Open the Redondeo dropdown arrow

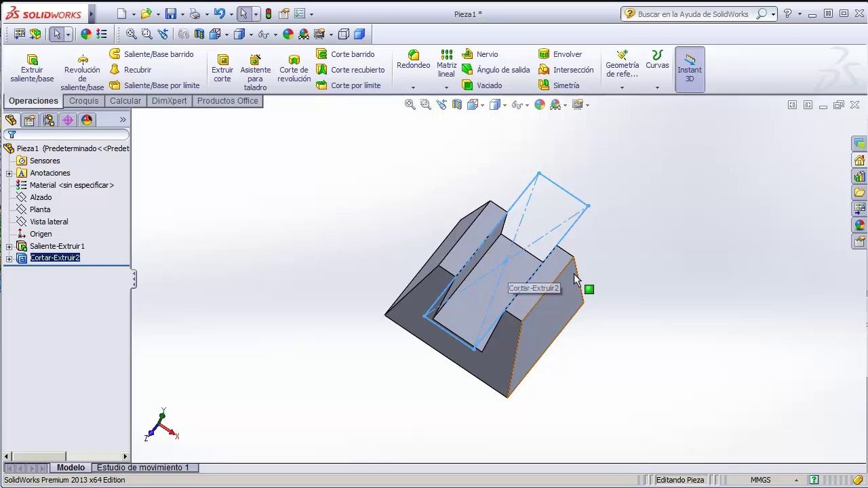tap(413, 87)
